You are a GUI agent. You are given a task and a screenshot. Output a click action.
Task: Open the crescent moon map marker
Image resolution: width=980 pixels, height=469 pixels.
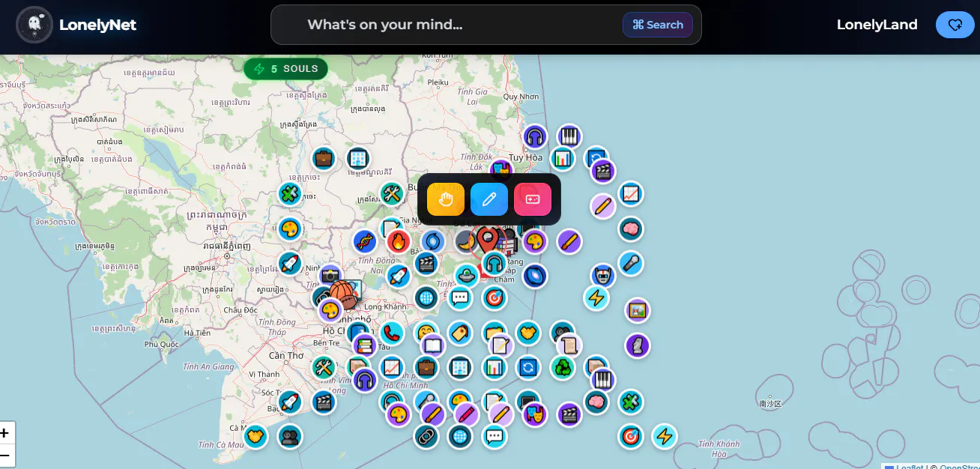point(465,241)
